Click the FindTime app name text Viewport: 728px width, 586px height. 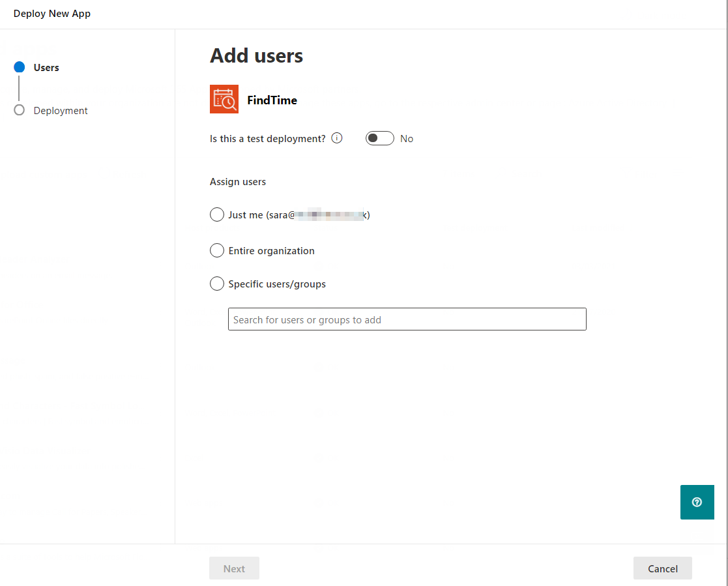pyautogui.click(x=272, y=100)
